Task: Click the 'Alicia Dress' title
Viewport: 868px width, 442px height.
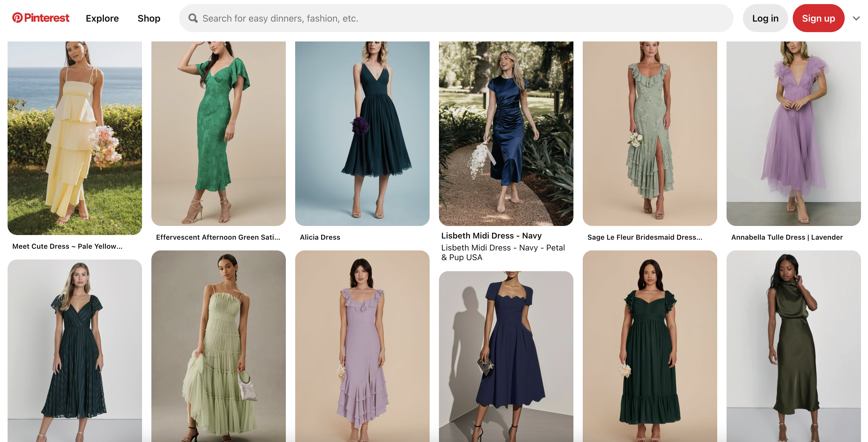Action: 320,237
